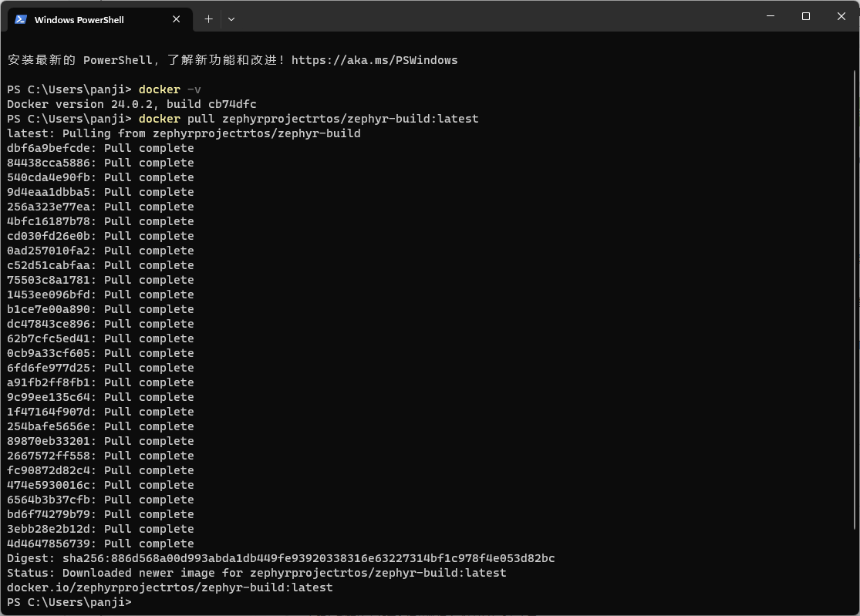The width and height of the screenshot is (860, 616).
Task: Click layer 62b7cfc5ed41 Pull complete line
Action: 100,338
